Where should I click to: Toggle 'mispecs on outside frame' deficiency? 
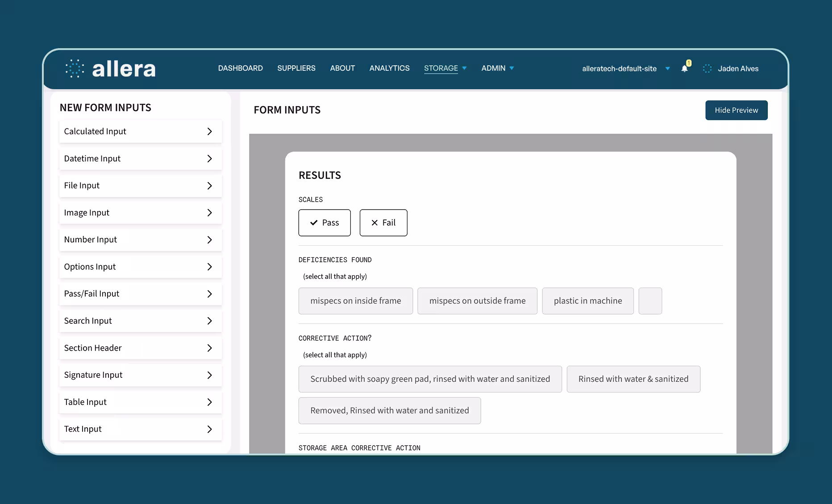[x=478, y=301]
